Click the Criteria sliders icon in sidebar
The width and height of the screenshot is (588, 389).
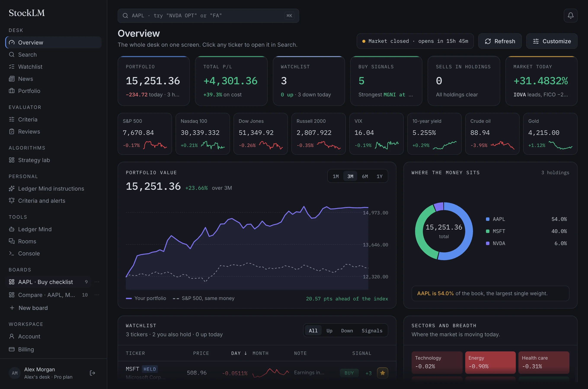pos(12,119)
